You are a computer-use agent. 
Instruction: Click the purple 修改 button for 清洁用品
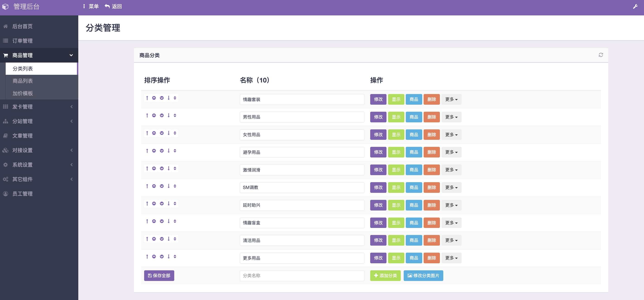378,240
